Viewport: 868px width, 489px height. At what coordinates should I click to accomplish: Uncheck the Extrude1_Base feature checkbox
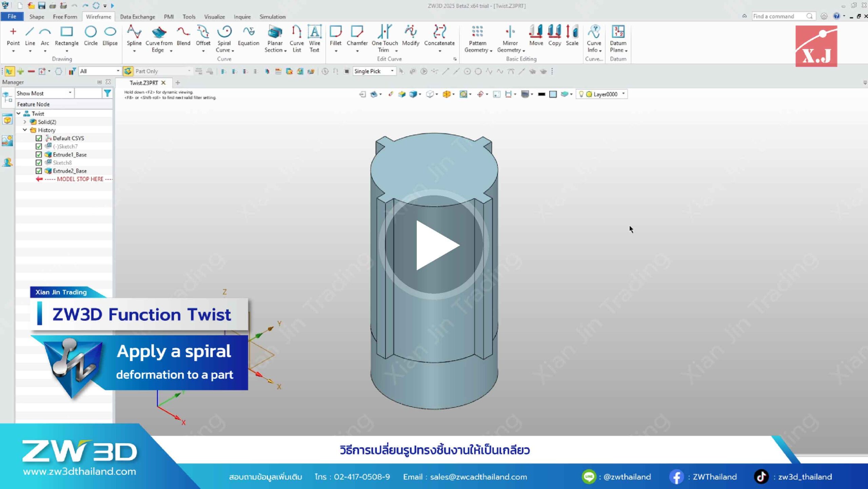tap(39, 155)
